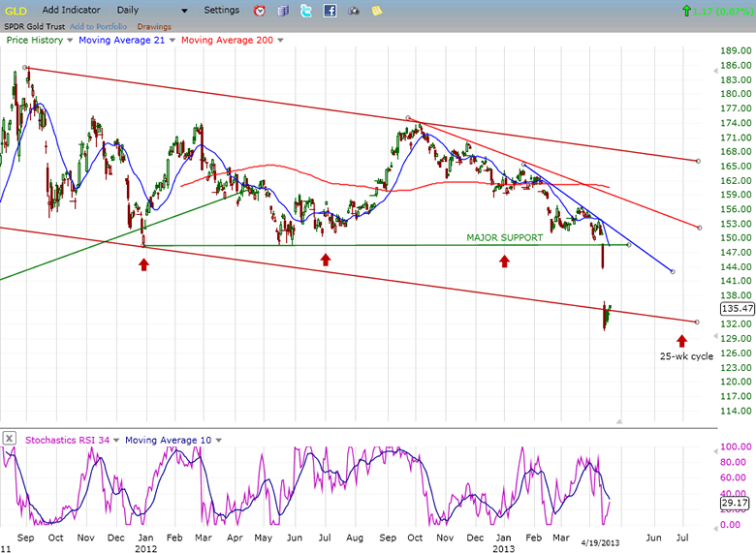Share chart on Facebook icon
Viewport: 756px width, 553px height.
point(330,11)
